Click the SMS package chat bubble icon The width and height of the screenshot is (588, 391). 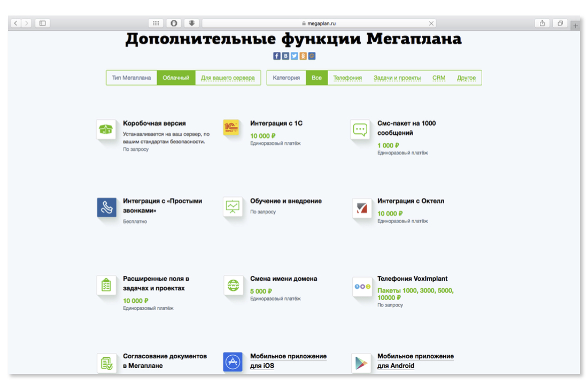(x=360, y=129)
